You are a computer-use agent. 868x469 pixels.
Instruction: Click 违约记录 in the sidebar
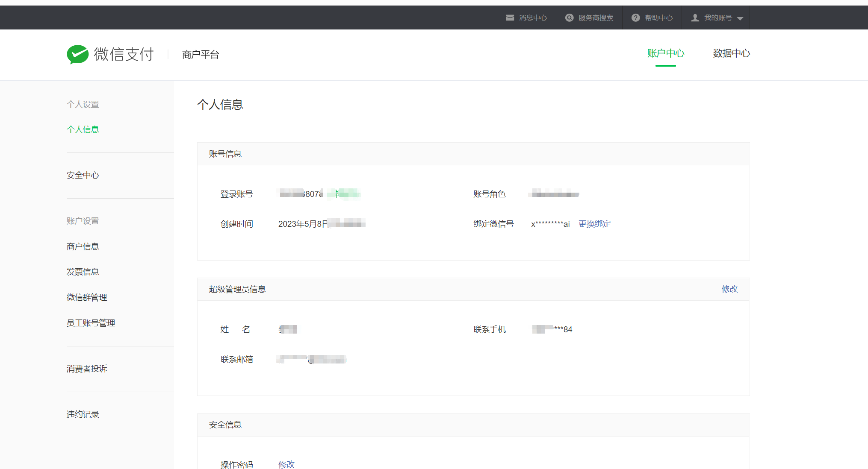(83, 414)
